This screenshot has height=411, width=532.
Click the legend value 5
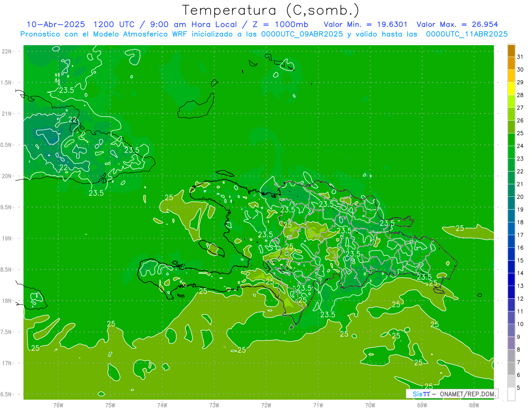pyautogui.click(x=519, y=388)
